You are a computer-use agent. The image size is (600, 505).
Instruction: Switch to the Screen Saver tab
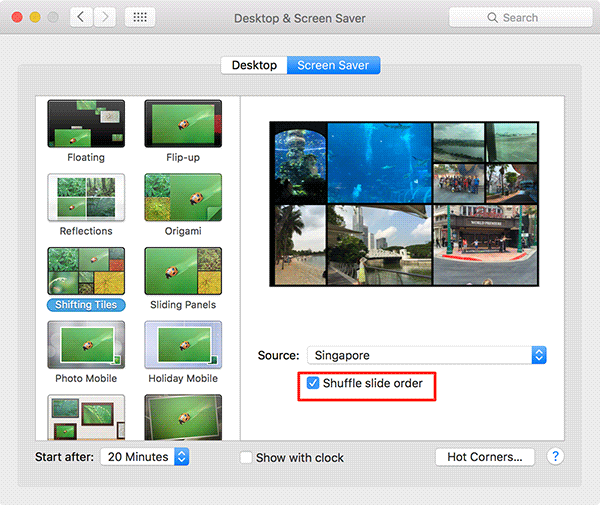click(x=333, y=65)
